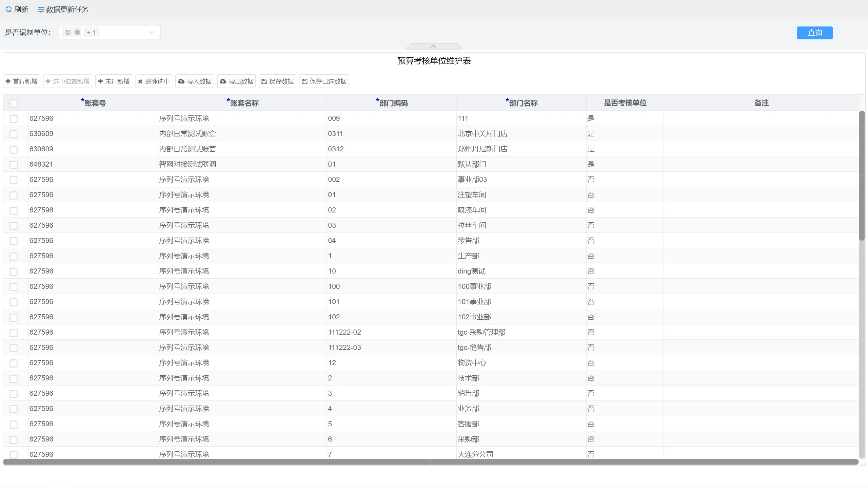This screenshot has height=487, width=868.
Task: Check the row for 生产部
Action: coord(14,256)
